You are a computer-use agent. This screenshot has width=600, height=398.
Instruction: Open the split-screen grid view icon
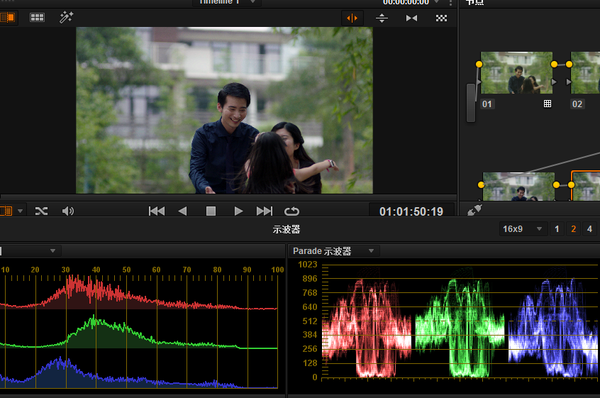(x=37, y=18)
